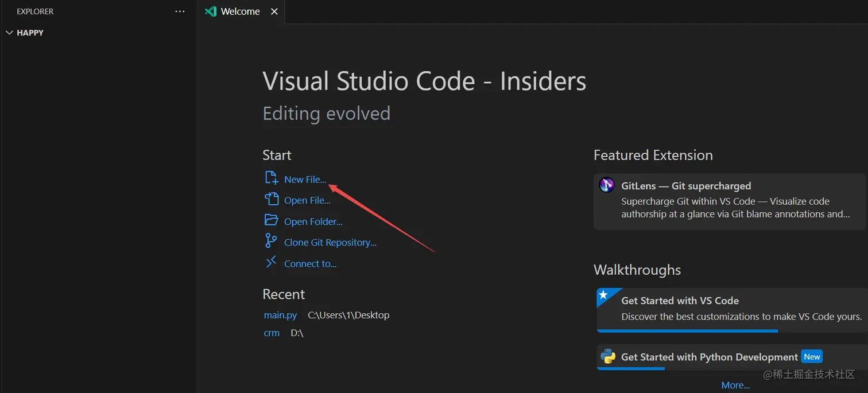Click the VS Code icon on Welcome tab
Image resolution: width=868 pixels, height=393 pixels.
[x=211, y=11]
